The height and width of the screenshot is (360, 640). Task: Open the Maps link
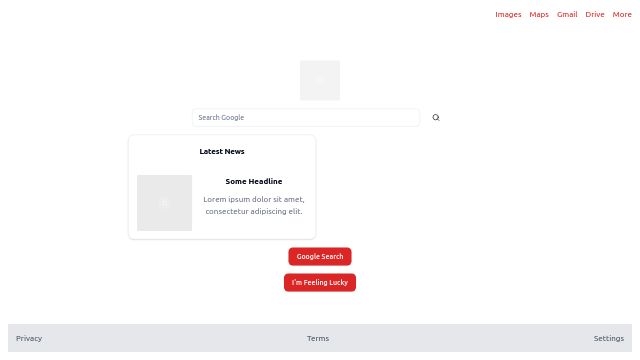[539, 14]
